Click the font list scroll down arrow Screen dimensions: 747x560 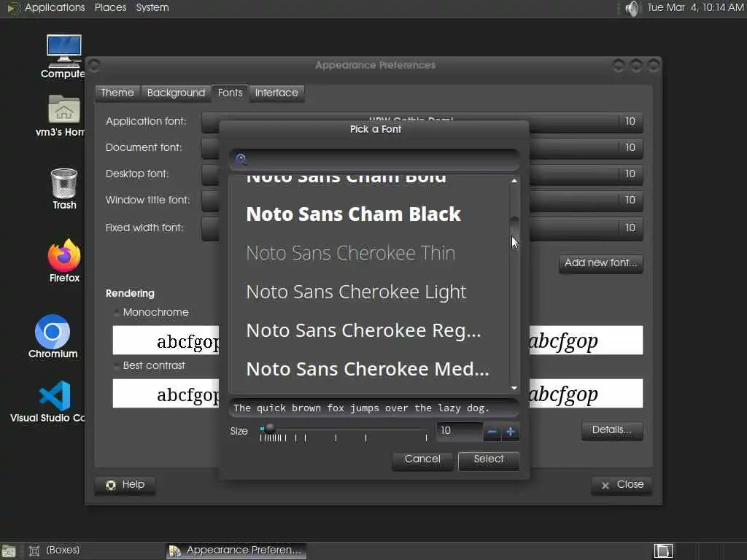[514, 388]
